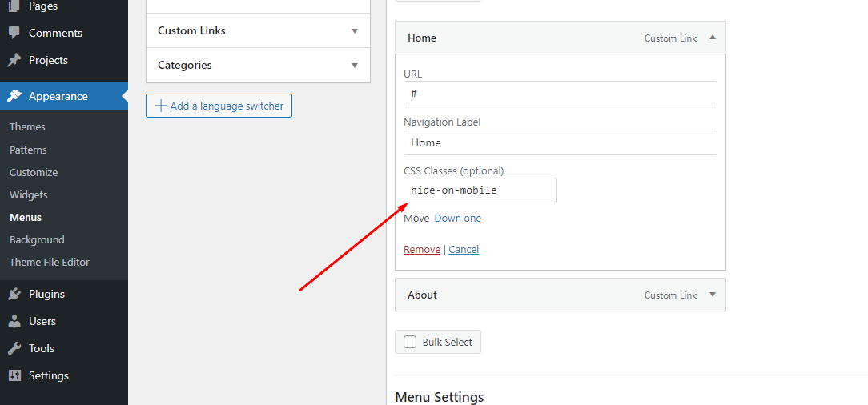Click the Projects pin icon
The height and width of the screenshot is (405, 868).
[14, 60]
